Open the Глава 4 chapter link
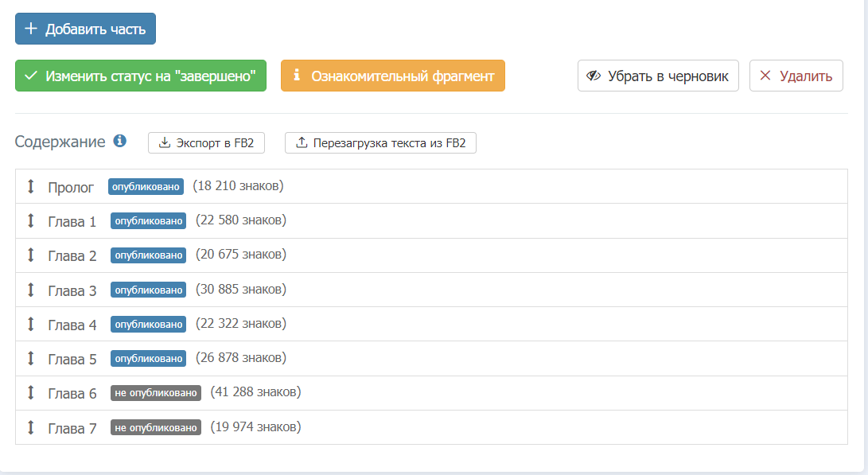The image size is (868, 475). point(72,325)
